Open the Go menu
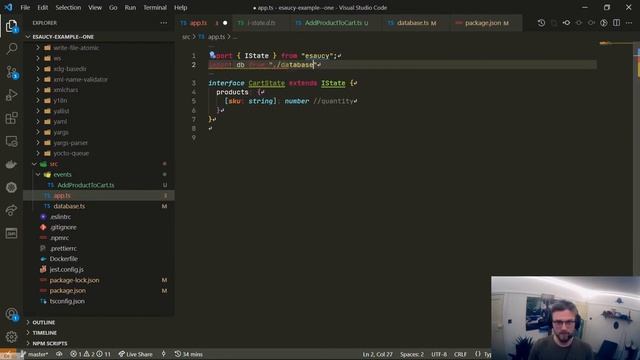 point(113,7)
